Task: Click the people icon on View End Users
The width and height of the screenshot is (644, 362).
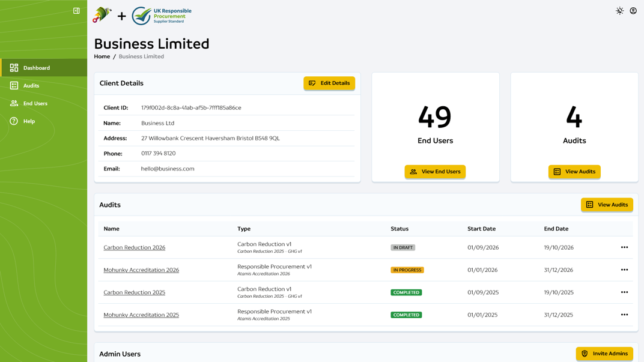Action: [x=413, y=172]
